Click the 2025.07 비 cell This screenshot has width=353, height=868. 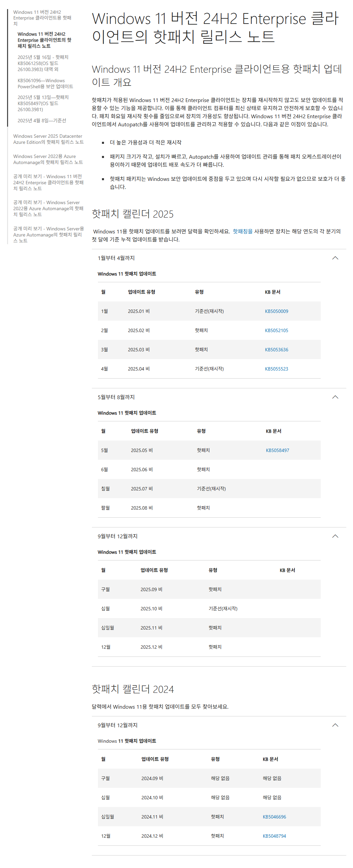142,489
